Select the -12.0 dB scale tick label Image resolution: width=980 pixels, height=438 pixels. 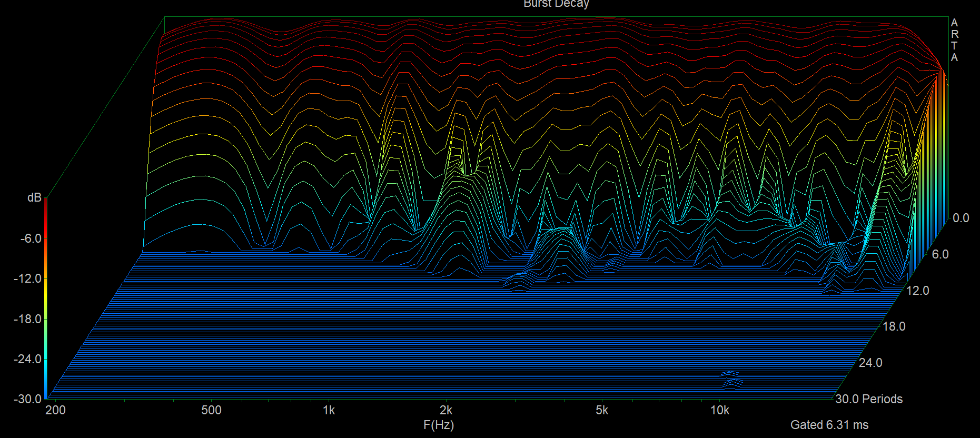pyautogui.click(x=27, y=278)
